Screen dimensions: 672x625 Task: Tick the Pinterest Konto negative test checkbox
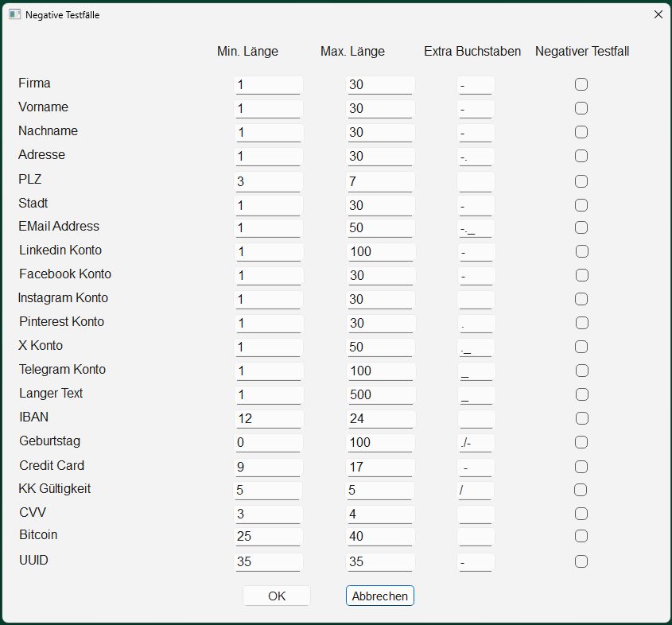point(582,323)
